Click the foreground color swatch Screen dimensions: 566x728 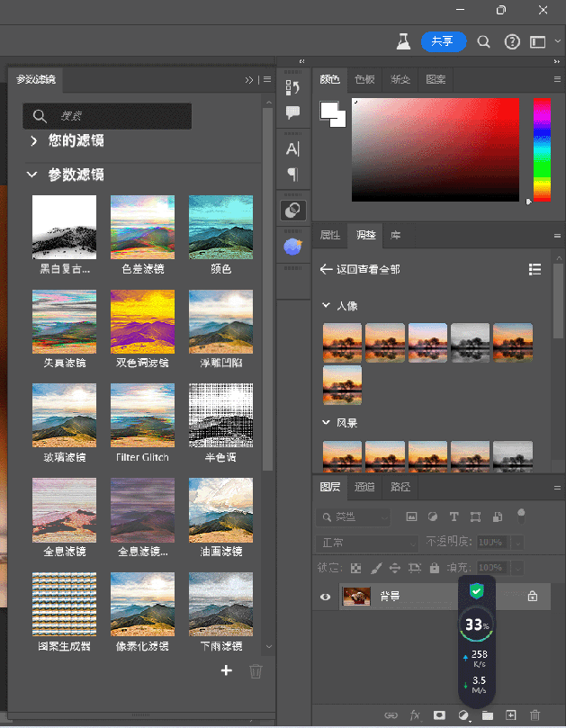coord(329,111)
